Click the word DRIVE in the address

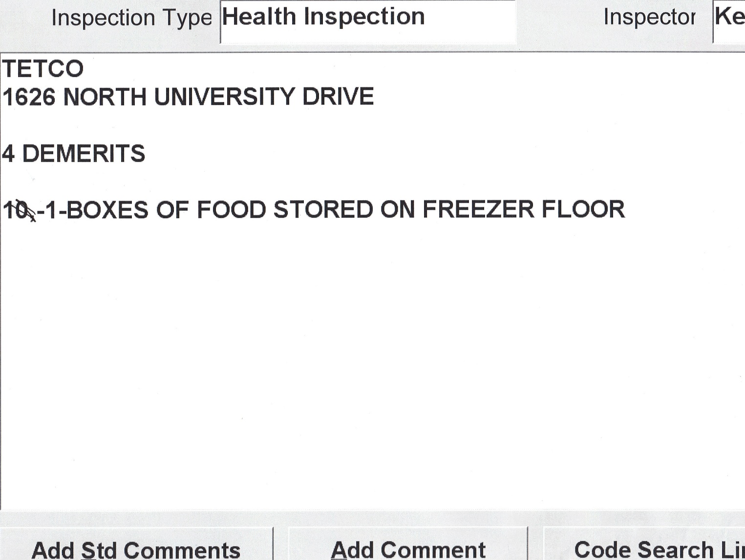338,97
